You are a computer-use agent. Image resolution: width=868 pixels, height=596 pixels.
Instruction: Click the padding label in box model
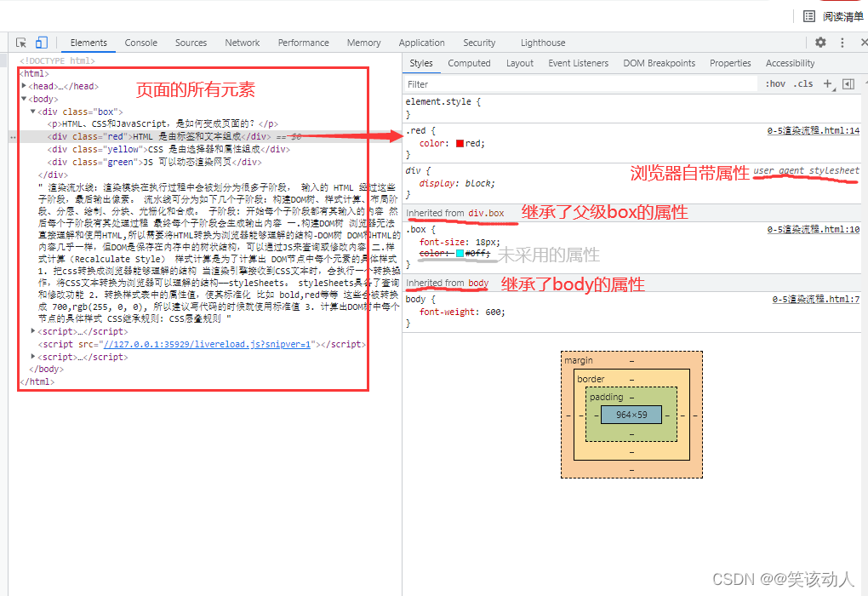[x=606, y=397]
